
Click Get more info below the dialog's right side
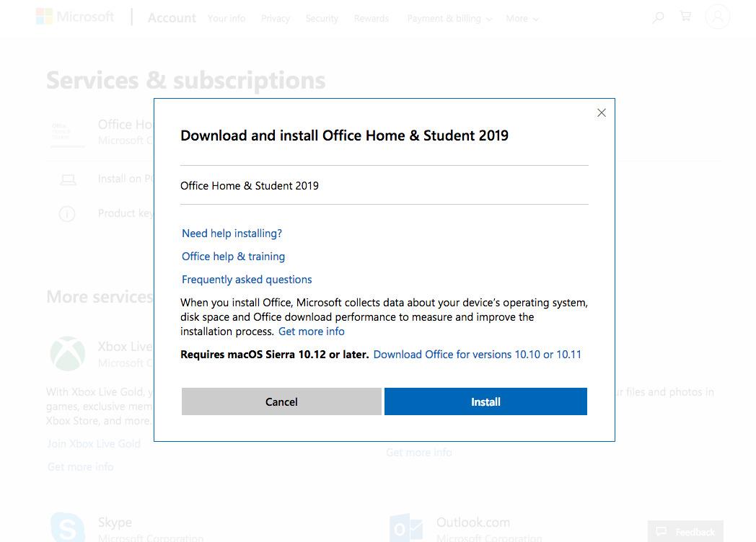click(x=419, y=453)
